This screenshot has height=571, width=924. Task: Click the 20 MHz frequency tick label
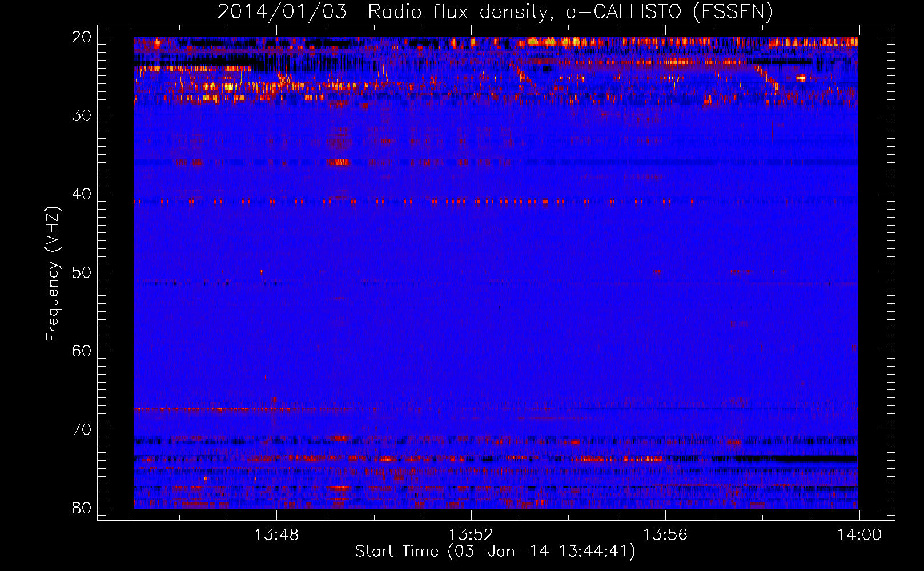(82, 37)
